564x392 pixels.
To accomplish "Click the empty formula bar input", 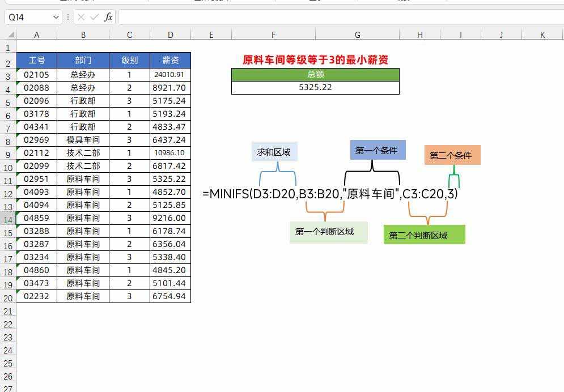I will coord(340,17).
